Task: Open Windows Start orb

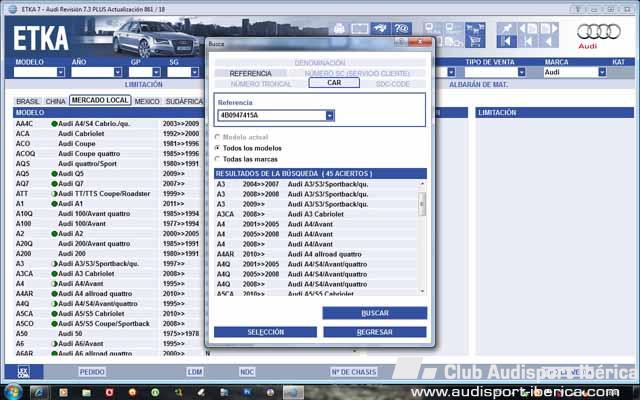Action: tap(13, 392)
